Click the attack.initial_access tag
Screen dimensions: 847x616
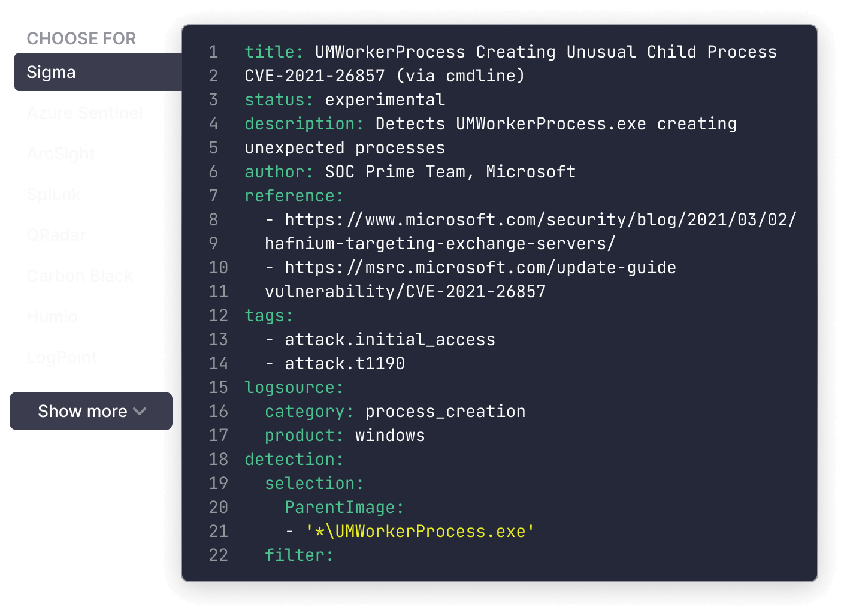389,340
